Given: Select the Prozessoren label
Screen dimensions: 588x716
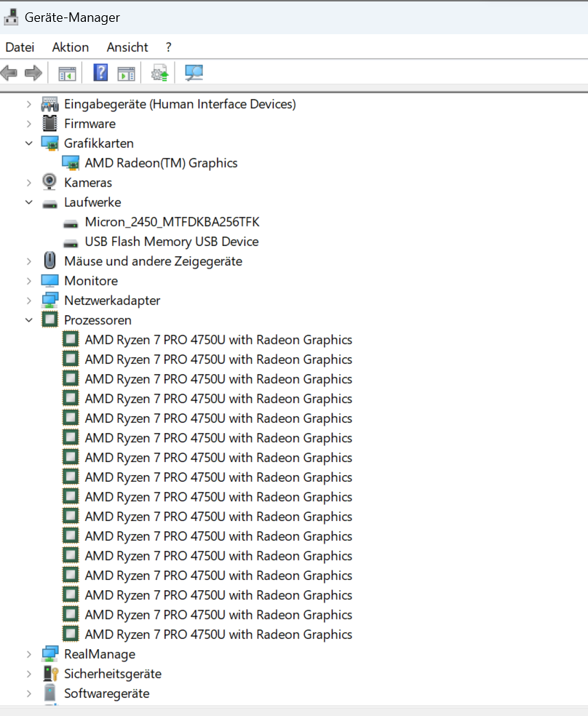Looking at the screenshot, I should coord(98,320).
